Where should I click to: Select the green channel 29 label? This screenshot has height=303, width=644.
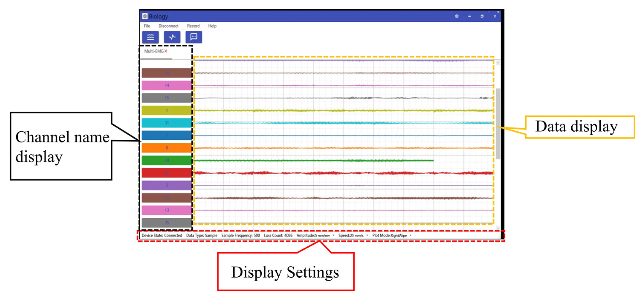[167, 160]
